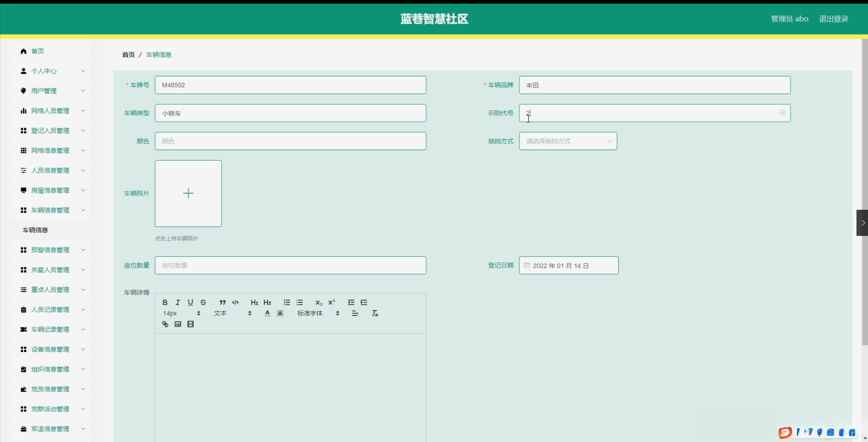Expand the 登记人员管理 submenu chevron

point(83,131)
